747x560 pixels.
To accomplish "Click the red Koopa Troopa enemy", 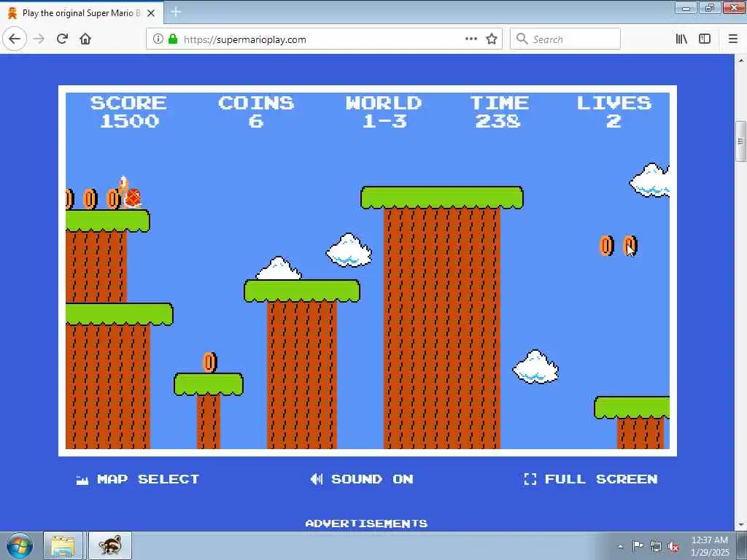I will click(x=130, y=192).
